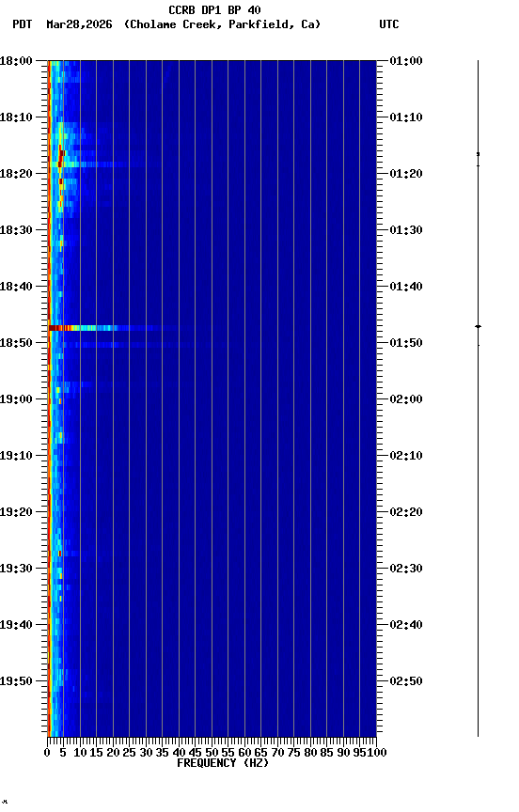Screen dimensions: 519x812
Task: Click the "19:20" PDT time label
Action: (16, 512)
